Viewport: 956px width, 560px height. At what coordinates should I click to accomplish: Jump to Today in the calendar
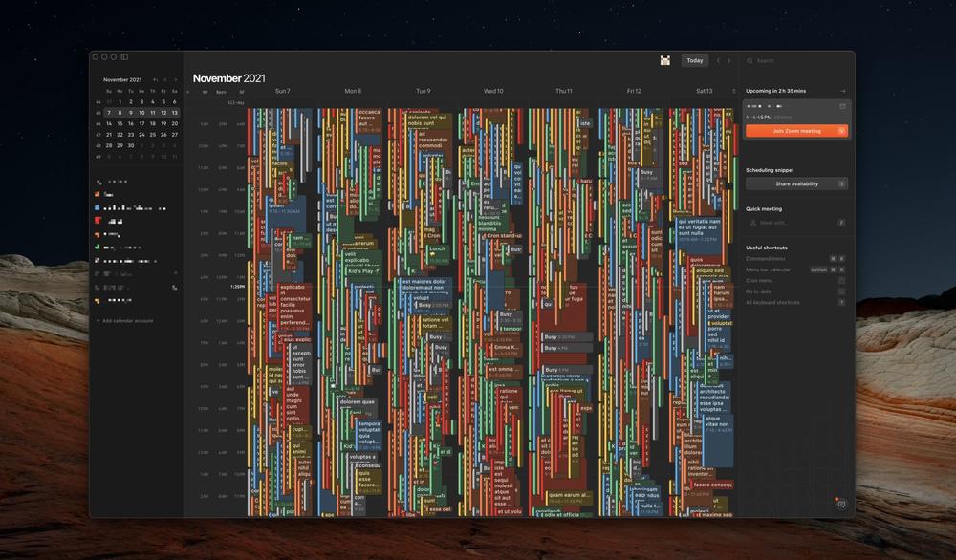[x=694, y=60]
